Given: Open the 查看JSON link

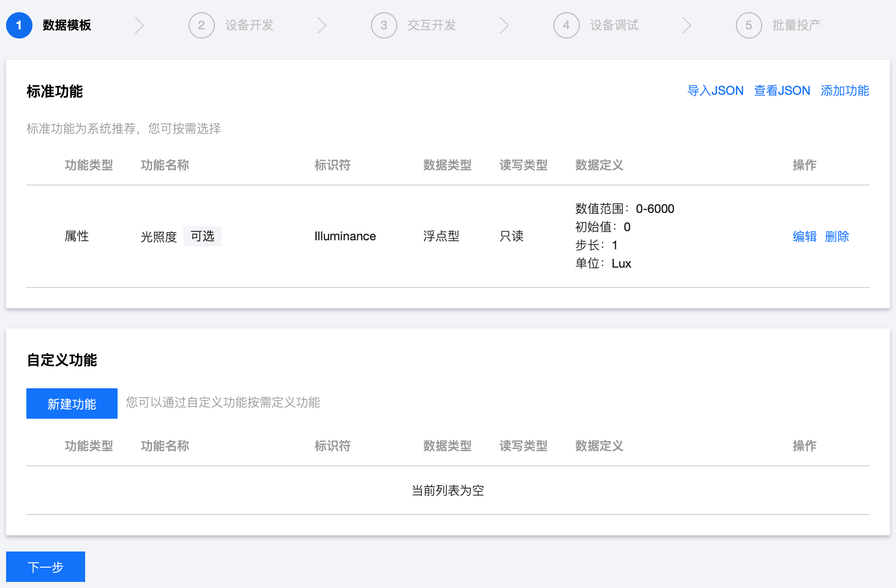Looking at the screenshot, I should (x=782, y=91).
